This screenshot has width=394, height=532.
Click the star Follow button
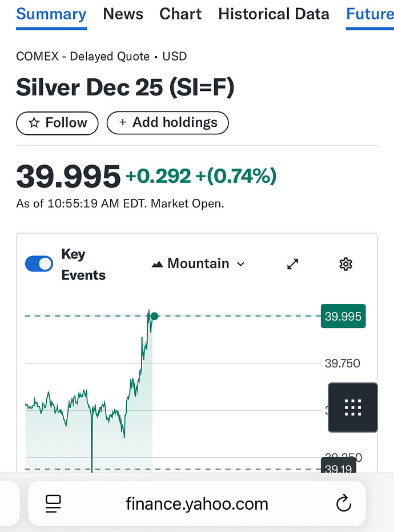pyautogui.click(x=58, y=123)
